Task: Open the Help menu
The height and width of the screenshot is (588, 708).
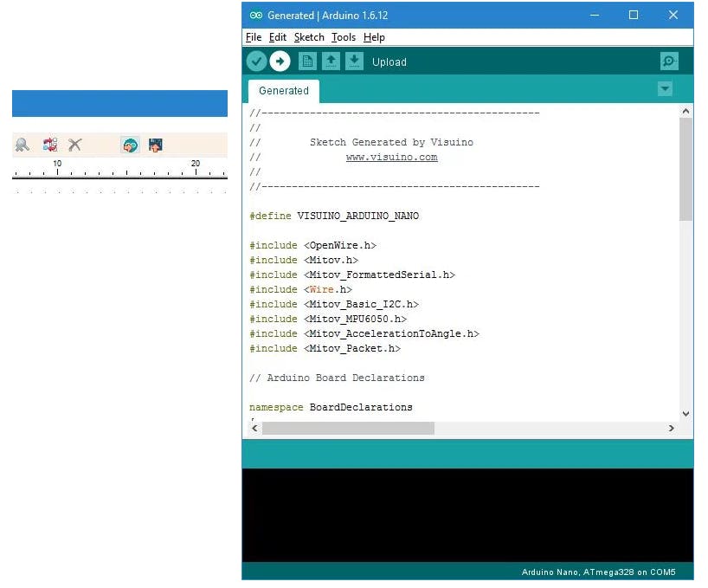Action: click(374, 37)
